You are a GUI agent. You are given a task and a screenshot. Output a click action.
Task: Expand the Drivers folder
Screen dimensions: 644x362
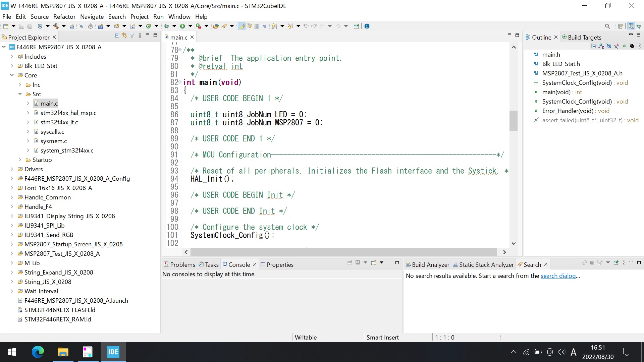coord(12,169)
